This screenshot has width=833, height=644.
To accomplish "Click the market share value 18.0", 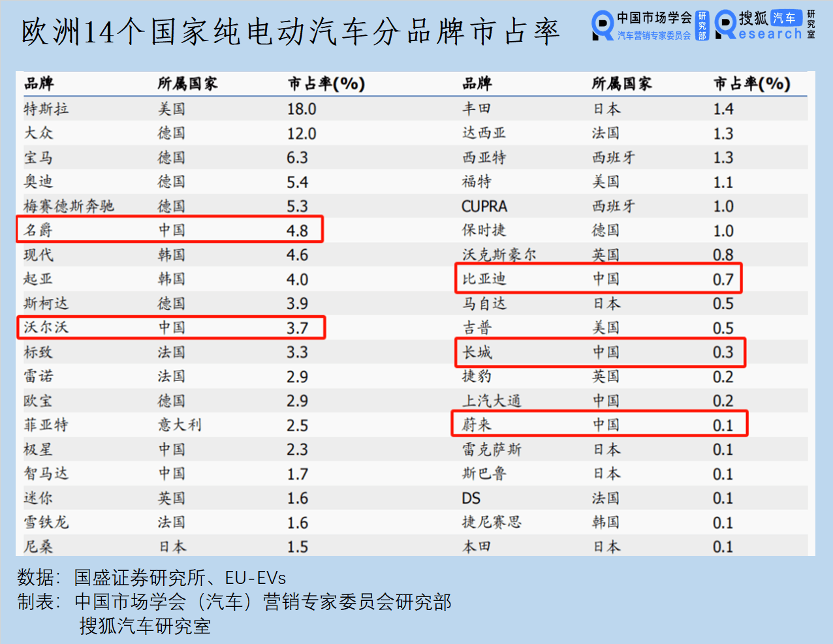I will [x=302, y=109].
